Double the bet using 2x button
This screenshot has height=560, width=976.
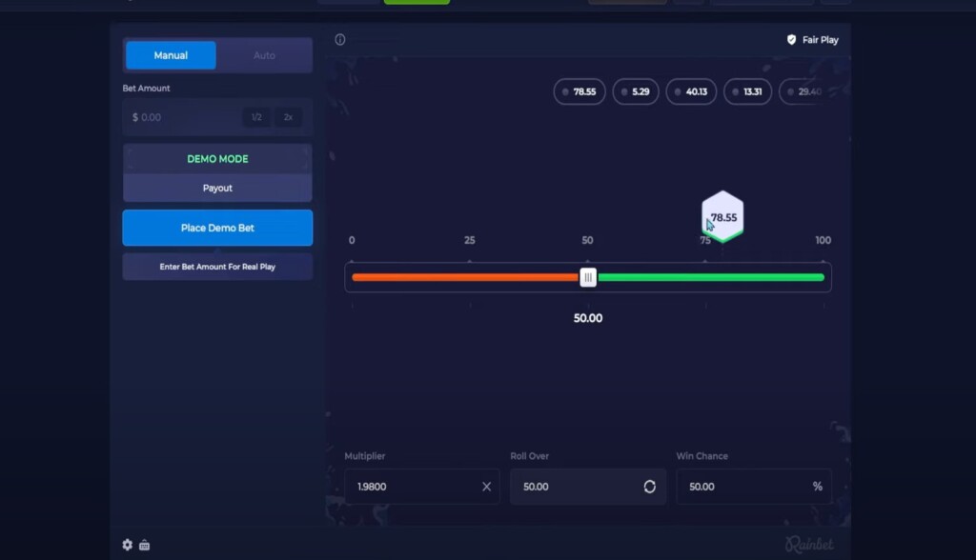(288, 117)
